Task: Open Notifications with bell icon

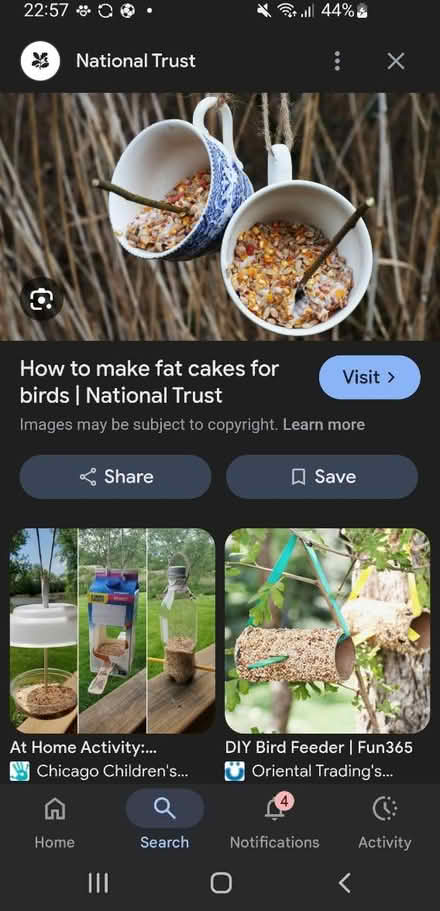Action: click(x=274, y=822)
